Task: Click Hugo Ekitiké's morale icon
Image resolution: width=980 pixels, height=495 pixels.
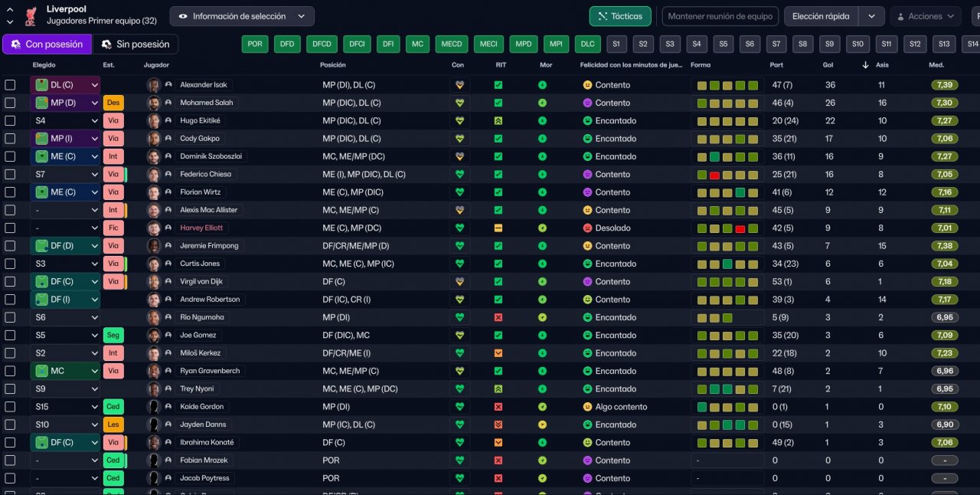Action: coord(543,121)
